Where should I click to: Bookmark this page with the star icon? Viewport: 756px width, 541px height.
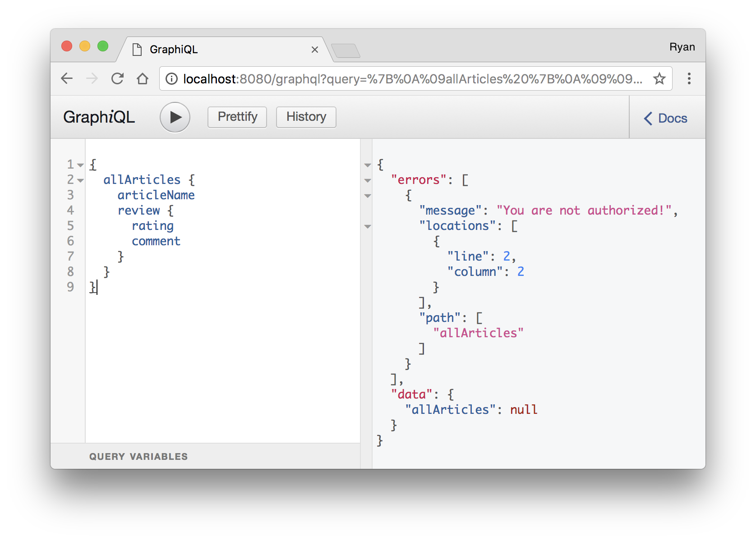click(x=659, y=78)
